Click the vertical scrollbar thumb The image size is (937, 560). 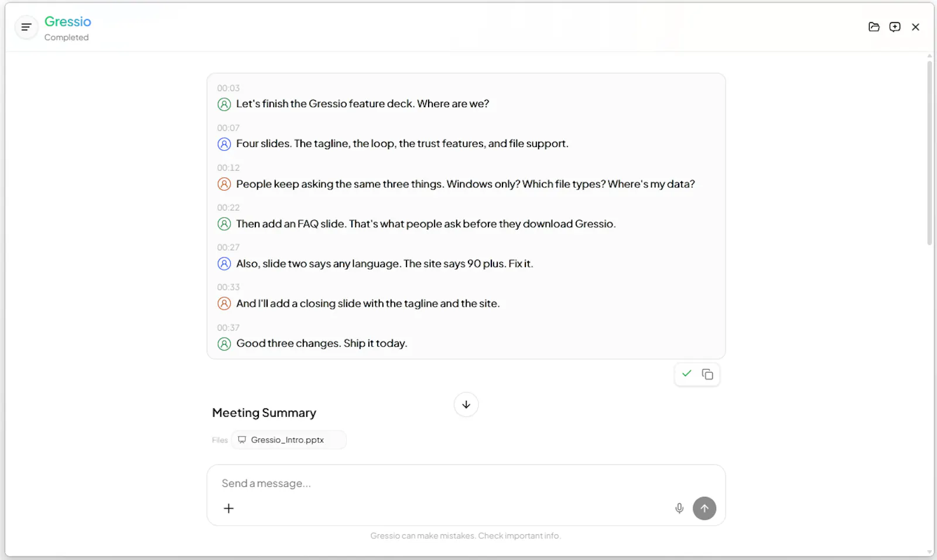point(929,152)
